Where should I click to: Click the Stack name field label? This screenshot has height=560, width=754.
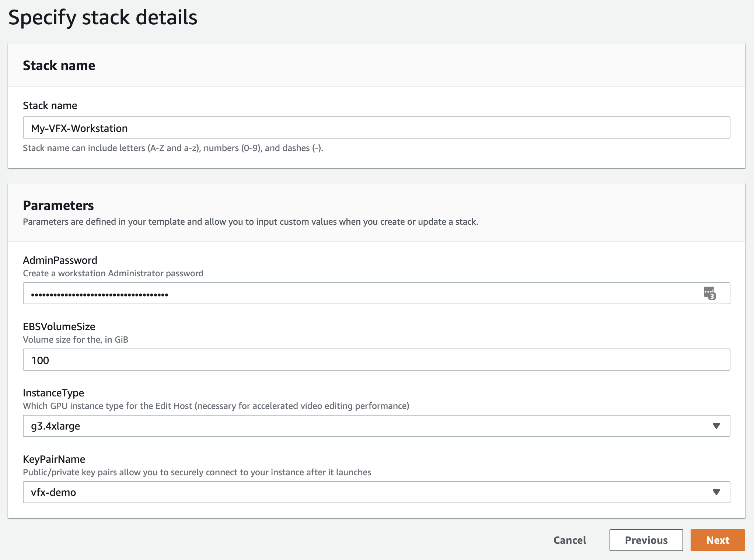pos(50,105)
